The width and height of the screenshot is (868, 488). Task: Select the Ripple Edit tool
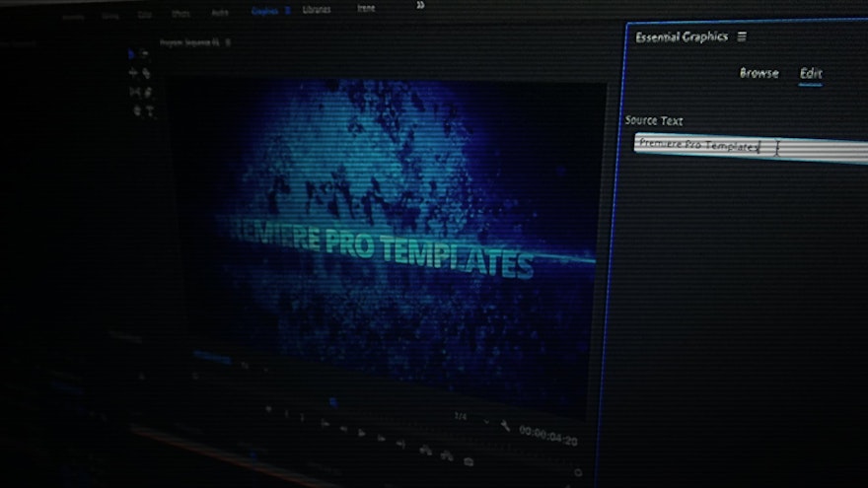[x=132, y=73]
